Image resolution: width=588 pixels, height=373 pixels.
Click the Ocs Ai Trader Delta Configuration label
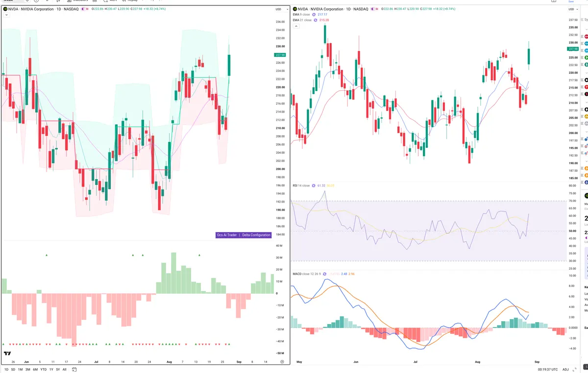(x=244, y=235)
